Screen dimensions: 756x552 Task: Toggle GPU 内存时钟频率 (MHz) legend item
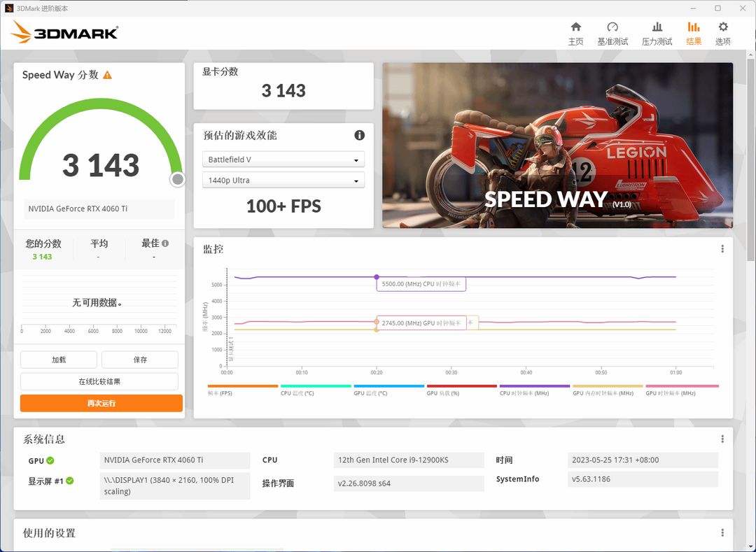[x=608, y=390]
